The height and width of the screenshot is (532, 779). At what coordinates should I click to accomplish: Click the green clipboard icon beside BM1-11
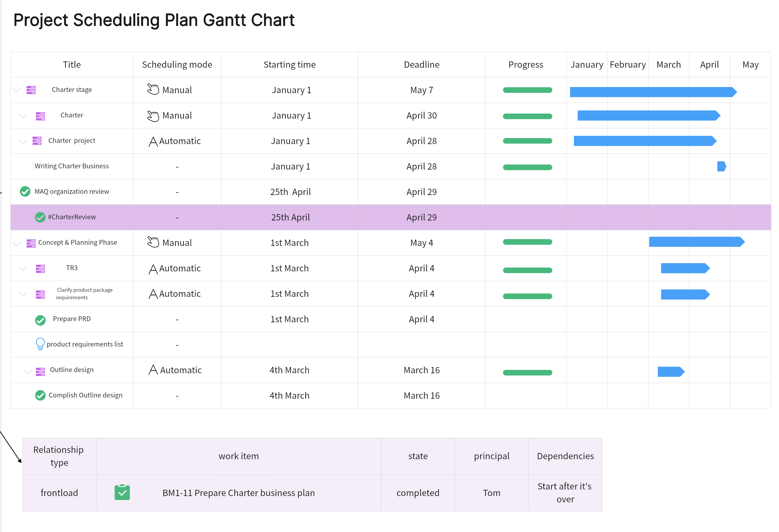(122, 492)
